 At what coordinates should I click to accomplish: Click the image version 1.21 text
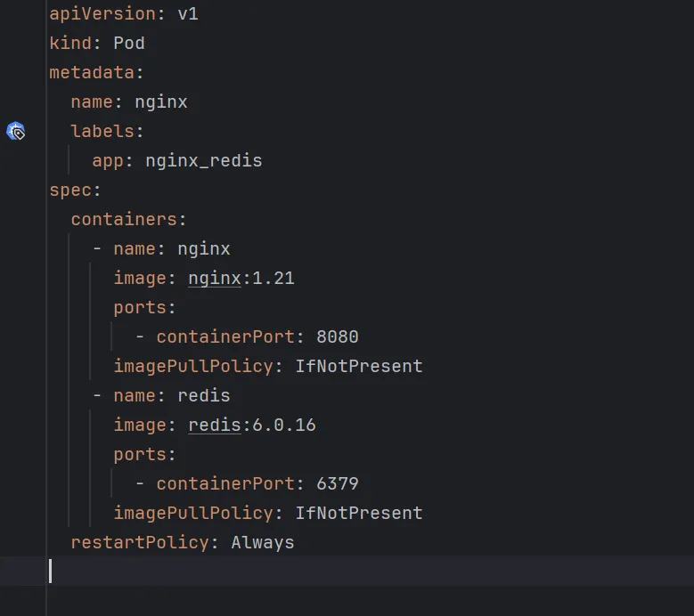pos(274,279)
